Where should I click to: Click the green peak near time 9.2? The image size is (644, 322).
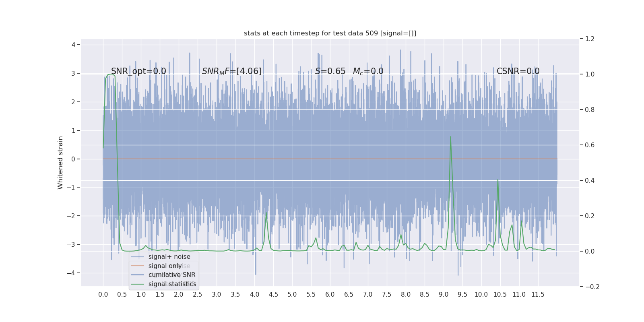pyautogui.click(x=450, y=137)
